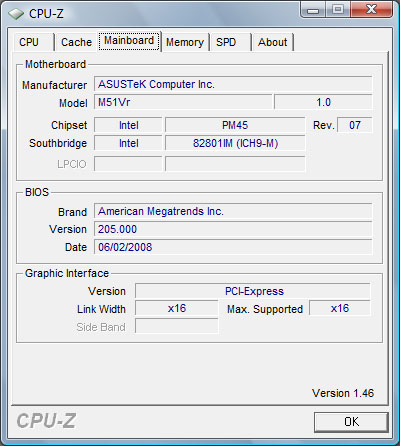
Task: Click the OK button
Action: click(x=351, y=422)
